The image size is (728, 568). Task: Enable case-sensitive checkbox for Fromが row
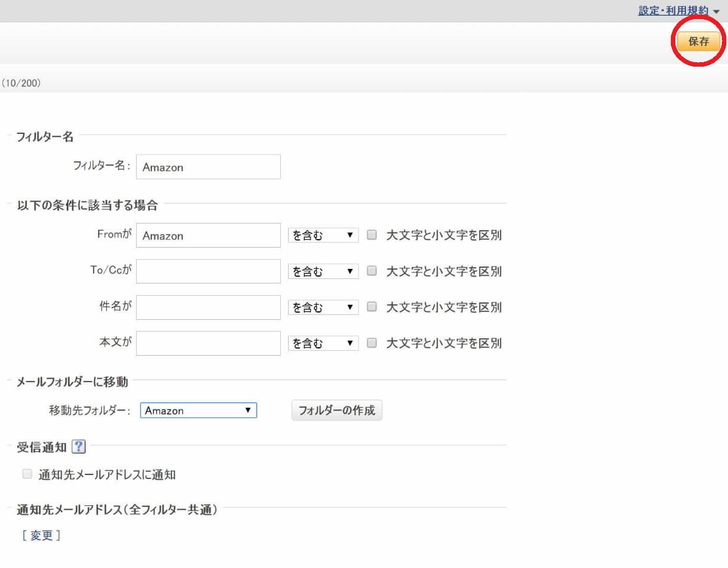click(x=372, y=235)
